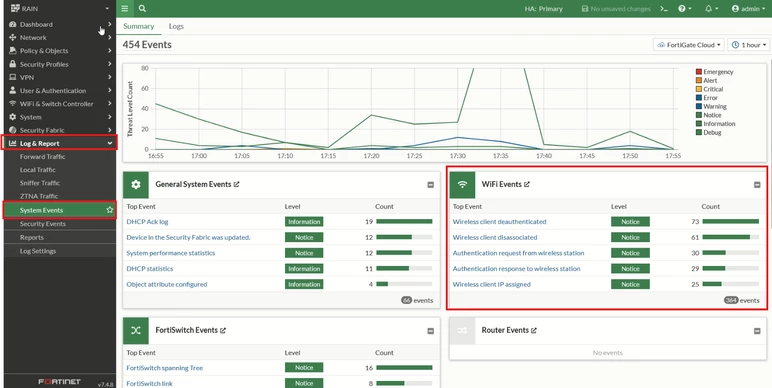
Task: Open ZTNA Traffic logs
Action: (x=39, y=196)
